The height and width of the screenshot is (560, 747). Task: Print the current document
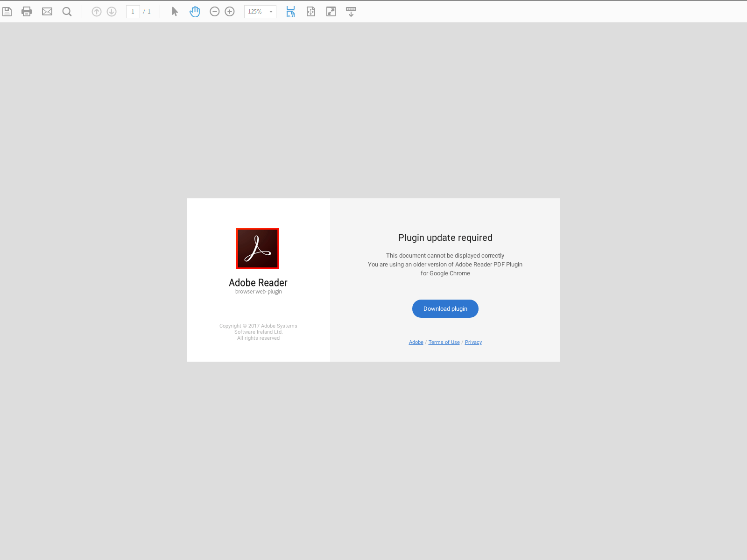tap(27, 11)
